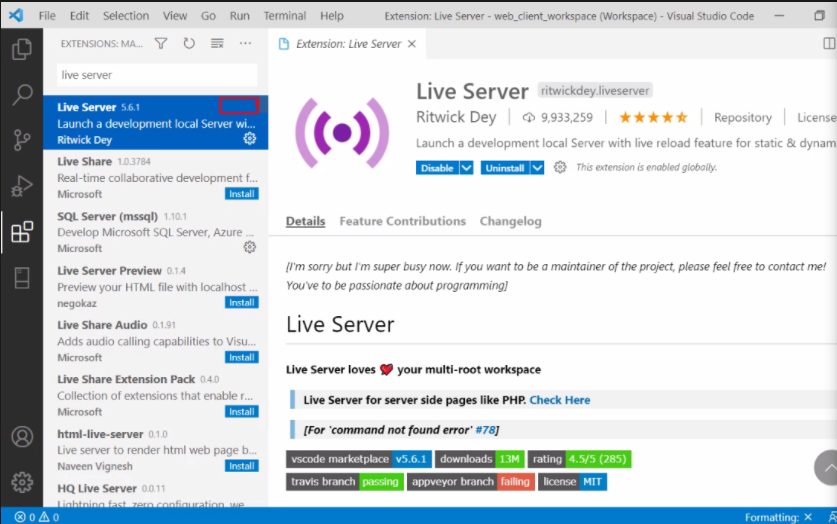Open the Search view in activity bar

tap(22, 94)
